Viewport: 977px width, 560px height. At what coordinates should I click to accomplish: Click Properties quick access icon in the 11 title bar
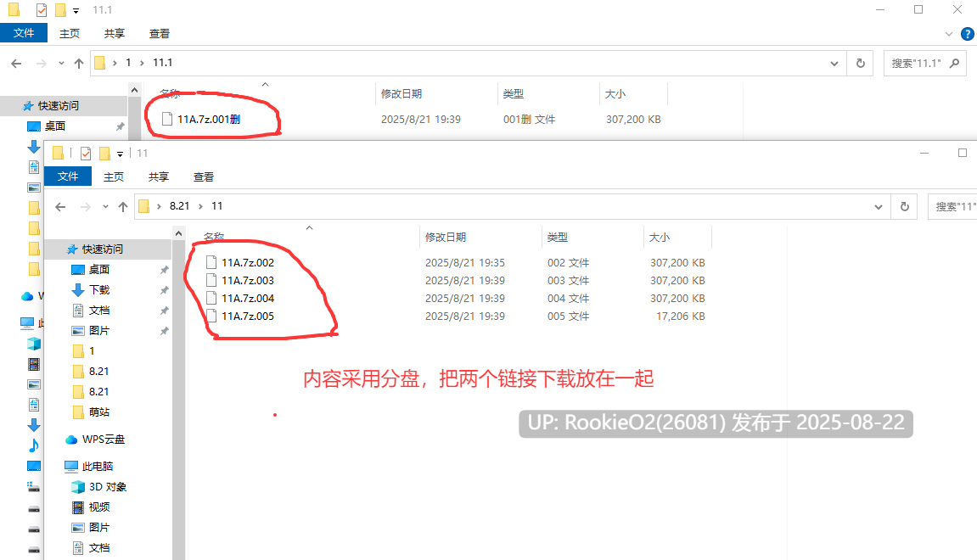[x=86, y=154]
